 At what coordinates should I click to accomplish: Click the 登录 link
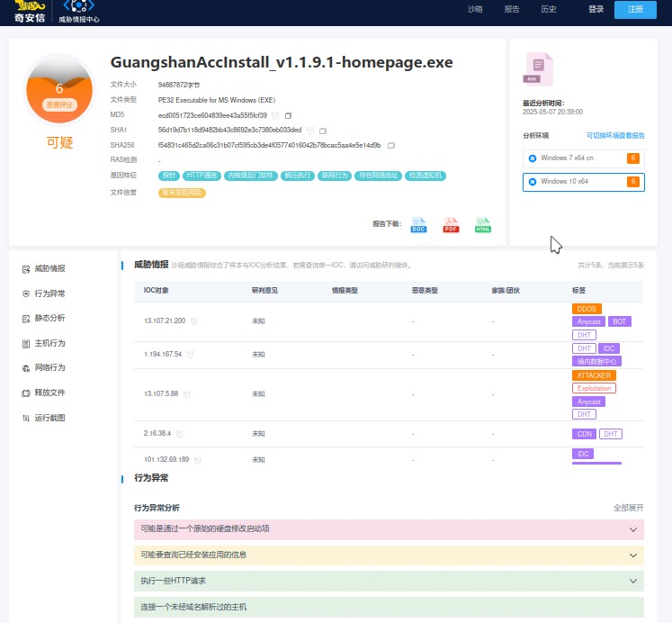tap(596, 10)
